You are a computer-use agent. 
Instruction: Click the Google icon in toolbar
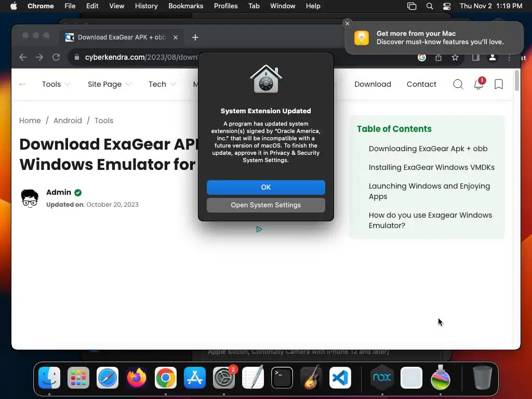point(422,57)
